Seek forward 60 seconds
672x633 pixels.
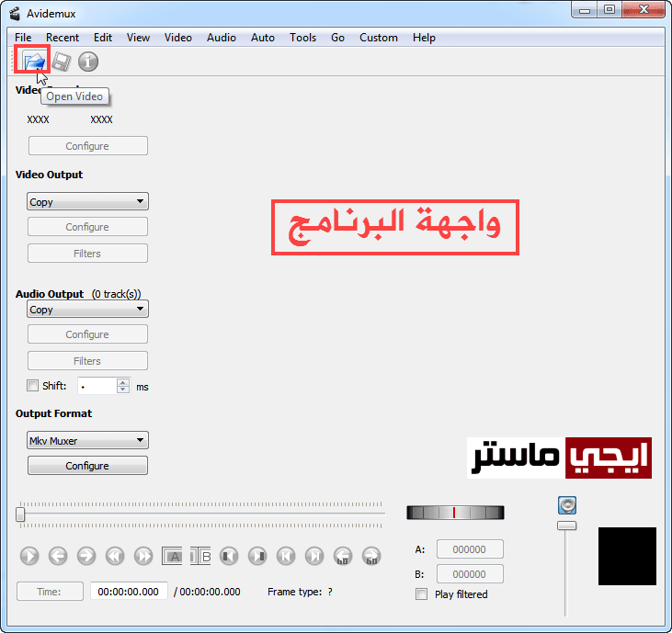click(x=371, y=556)
